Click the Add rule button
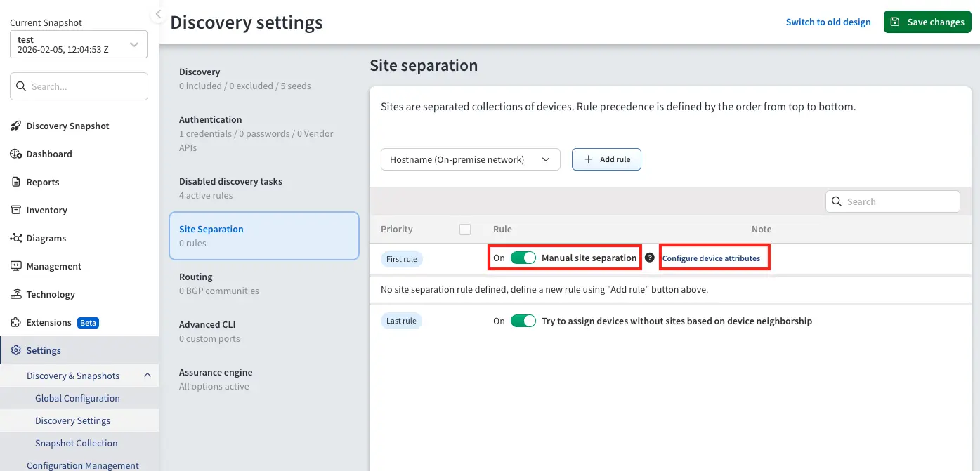Viewport: 980px width, 471px height. [x=606, y=159]
